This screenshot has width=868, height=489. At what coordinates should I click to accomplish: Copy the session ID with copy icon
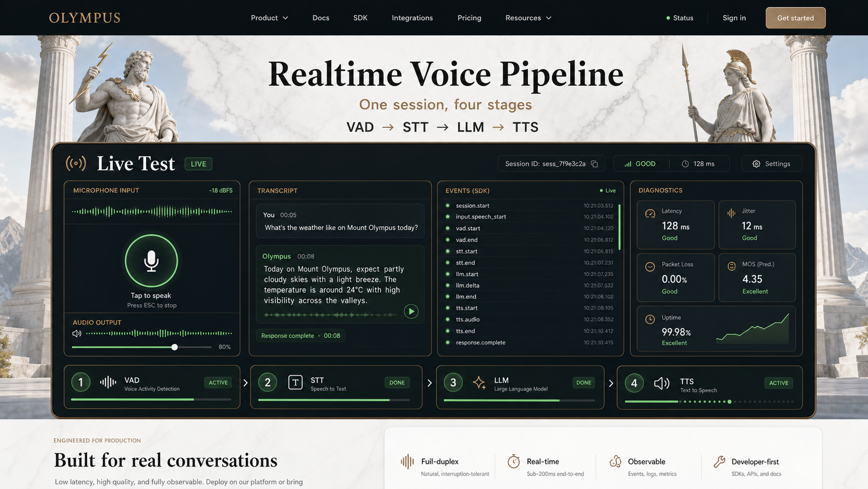(x=594, y=164)
